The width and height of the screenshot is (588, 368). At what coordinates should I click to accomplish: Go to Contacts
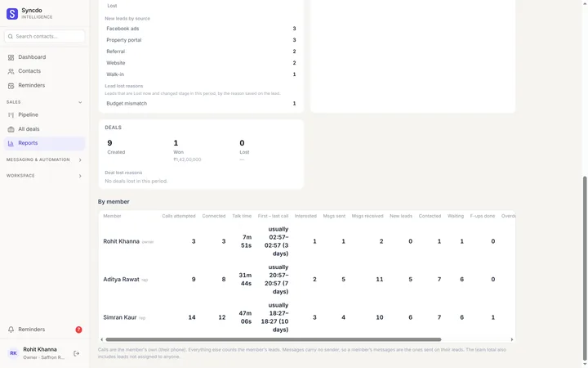[x=45, y=71]
